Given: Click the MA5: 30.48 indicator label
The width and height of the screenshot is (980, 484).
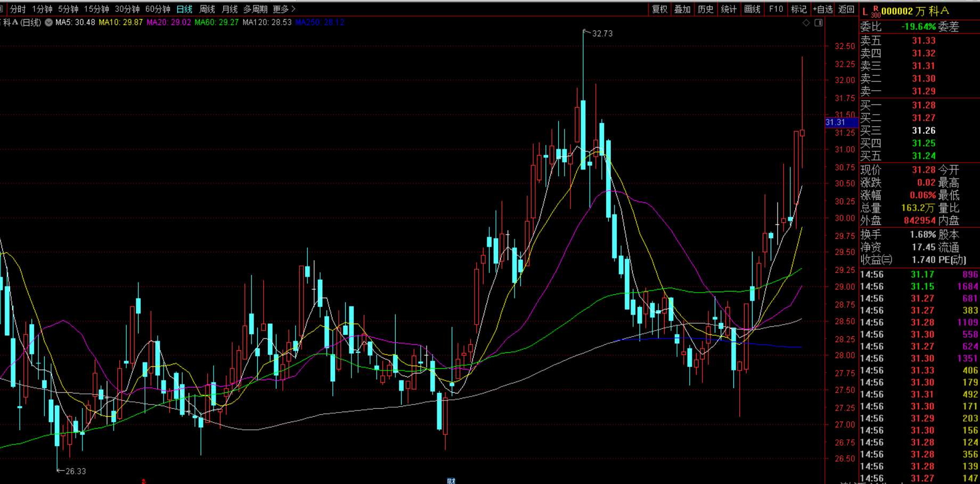Looking at the screenshot, I should tap(75, 22).
